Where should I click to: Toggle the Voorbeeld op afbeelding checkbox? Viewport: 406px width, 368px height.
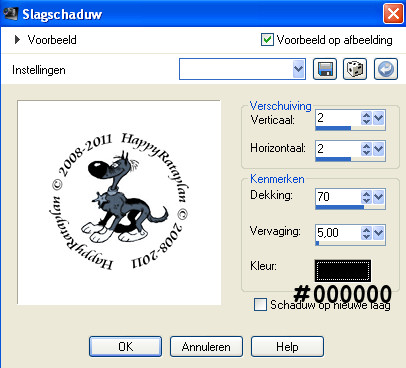[x=267, y=40]
